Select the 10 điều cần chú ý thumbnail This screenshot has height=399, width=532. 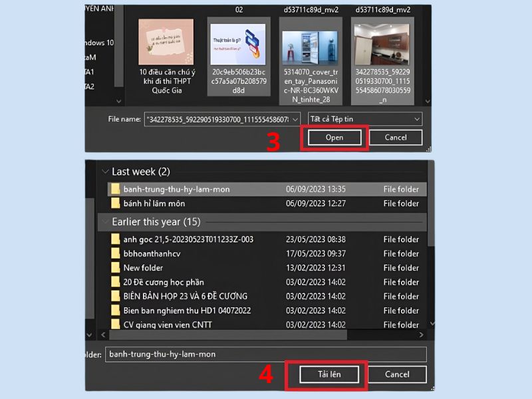166,42
